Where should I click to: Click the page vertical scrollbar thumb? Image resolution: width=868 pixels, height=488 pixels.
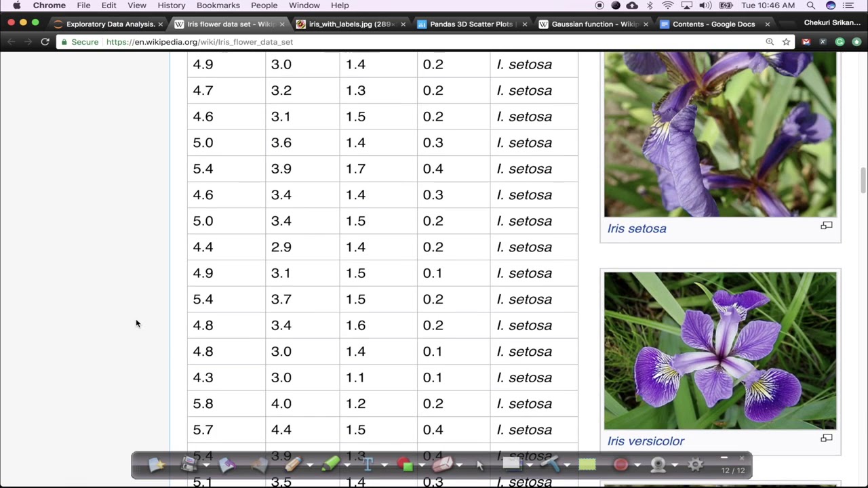tap(863, 180)
